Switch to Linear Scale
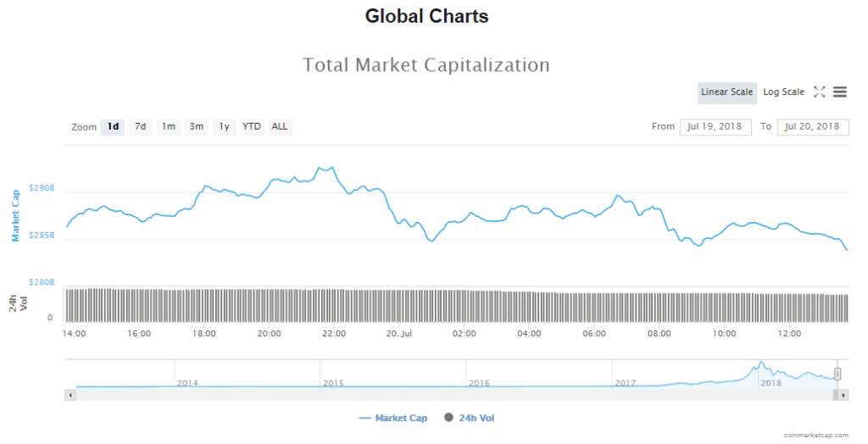Viewport: 868px width, 444px height. tap(726, 92)
